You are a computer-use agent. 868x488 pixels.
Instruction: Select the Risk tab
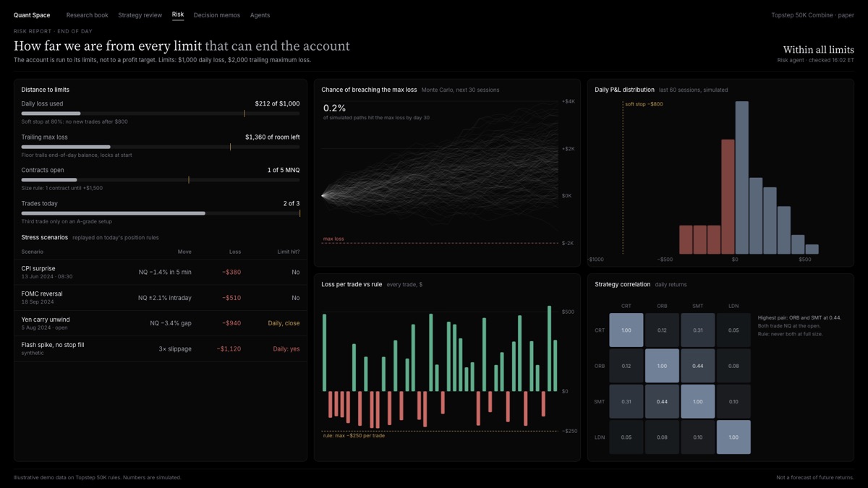point(178,14)
